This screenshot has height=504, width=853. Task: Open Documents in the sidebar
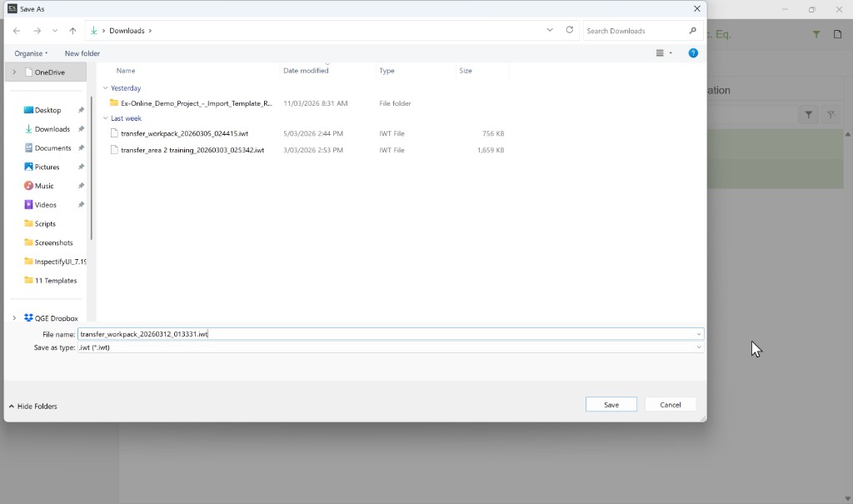(52, 148)
